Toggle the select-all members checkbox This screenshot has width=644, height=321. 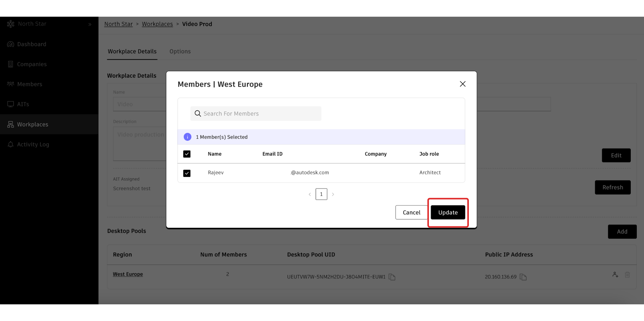click(187, 154)
